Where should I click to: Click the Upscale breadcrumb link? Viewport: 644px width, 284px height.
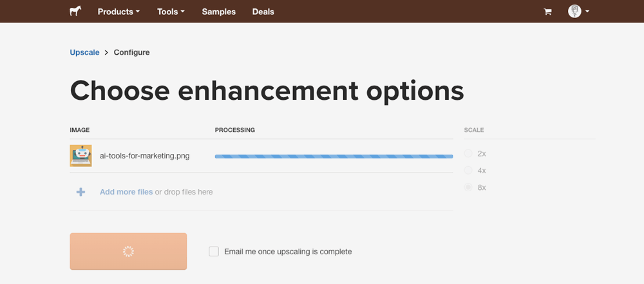[x=84, y=53]
